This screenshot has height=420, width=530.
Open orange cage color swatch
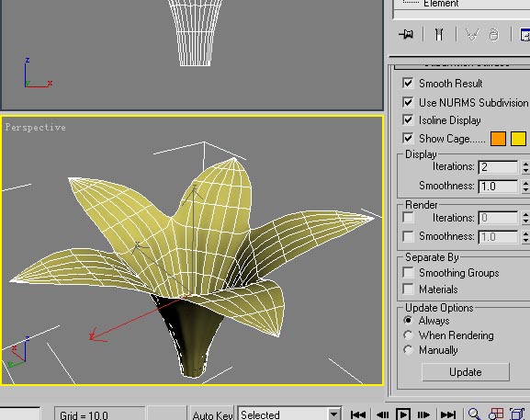click(498, 139)
